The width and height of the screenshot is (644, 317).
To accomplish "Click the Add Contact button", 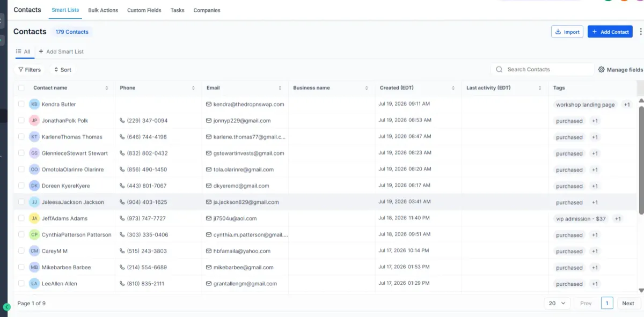I will tap(610, 32).
